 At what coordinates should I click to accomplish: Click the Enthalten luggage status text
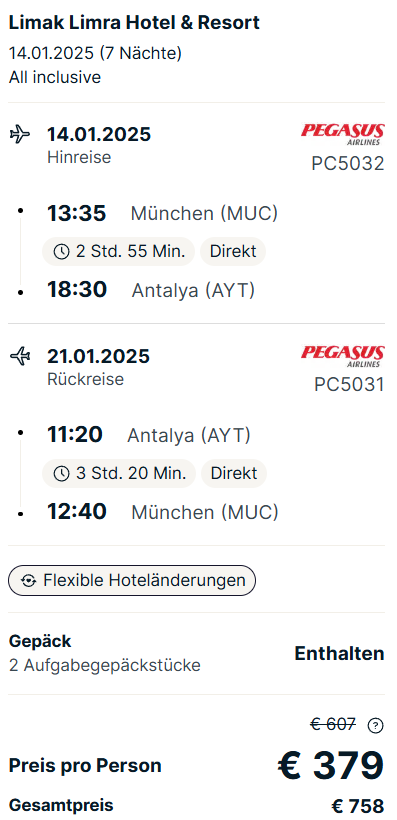(x=339, y=654)
